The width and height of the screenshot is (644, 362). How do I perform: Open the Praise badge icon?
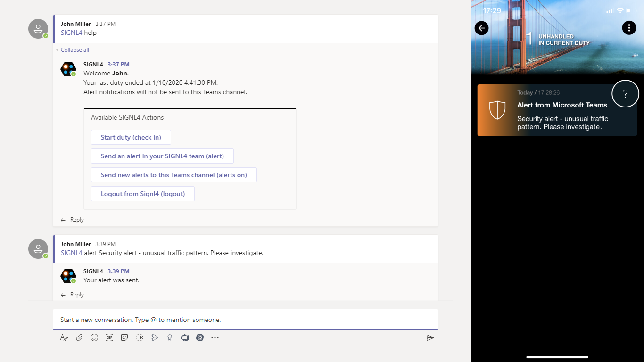click(170, 337)
